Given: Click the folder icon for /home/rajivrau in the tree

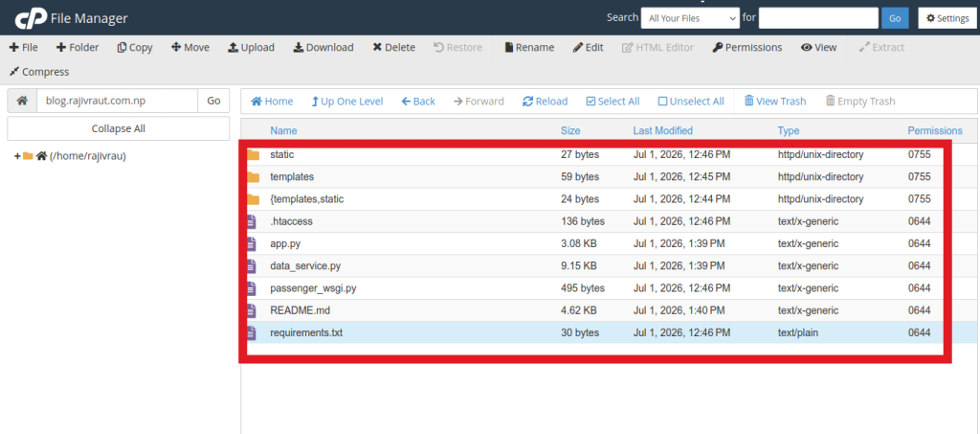Looking at the screenshot, I should point(28,156).
